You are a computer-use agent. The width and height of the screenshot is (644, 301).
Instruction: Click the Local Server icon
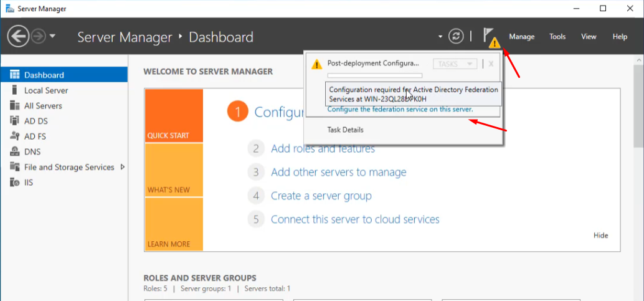pos(15,90)
